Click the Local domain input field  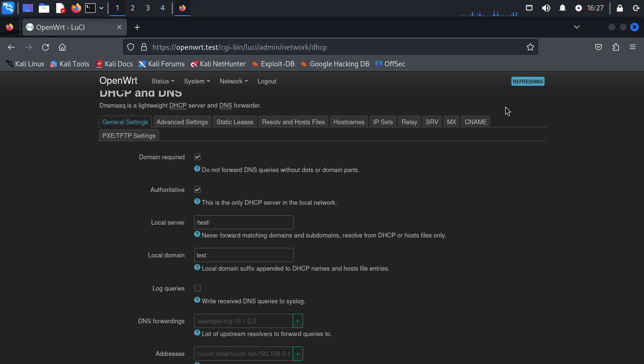pyautogui.click(x=244, y=255)
